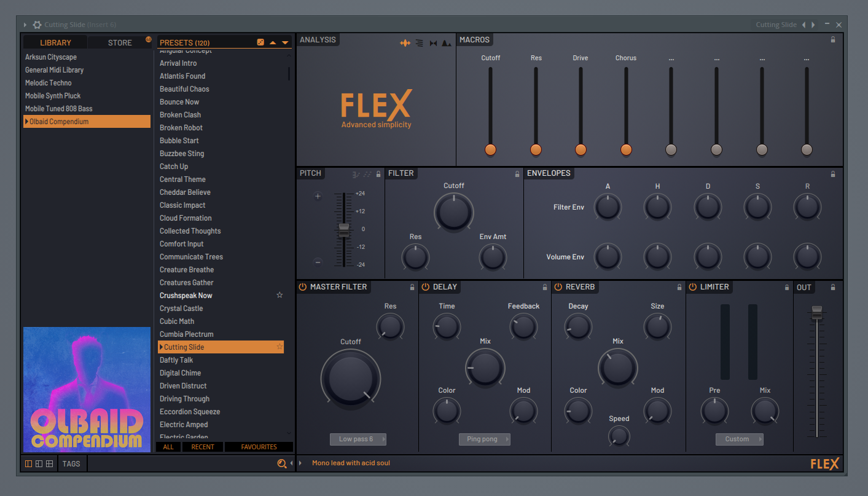This screenshot has height=496, width=868.
Task: Open the TAGS browser
Action: click(71, 463)
